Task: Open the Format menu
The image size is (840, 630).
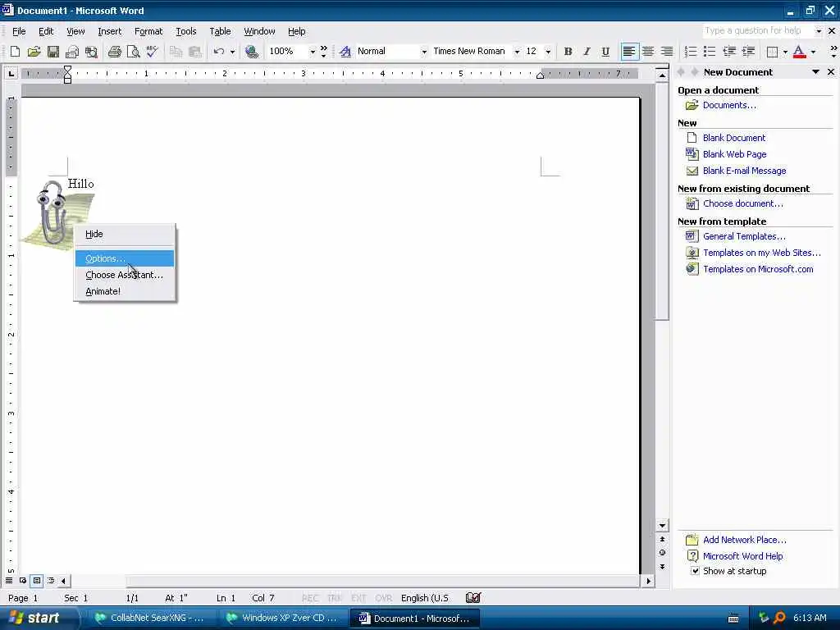Action: [x=148, y=31]
